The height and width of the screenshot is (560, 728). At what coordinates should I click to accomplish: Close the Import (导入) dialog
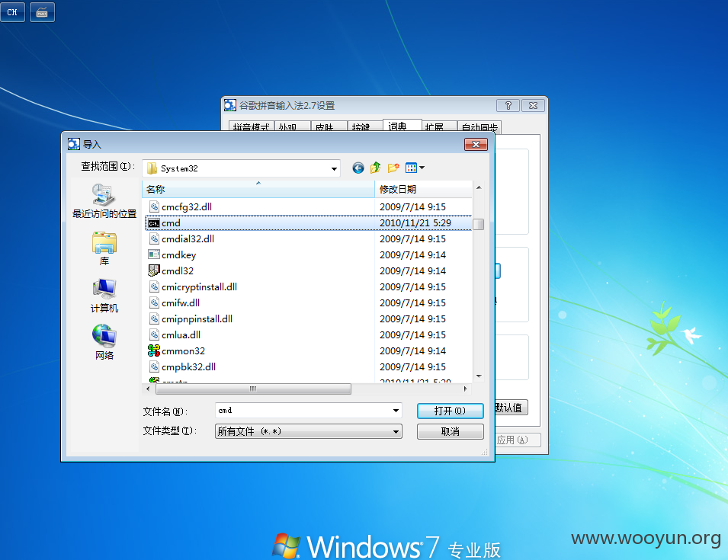tap(476, 144)
